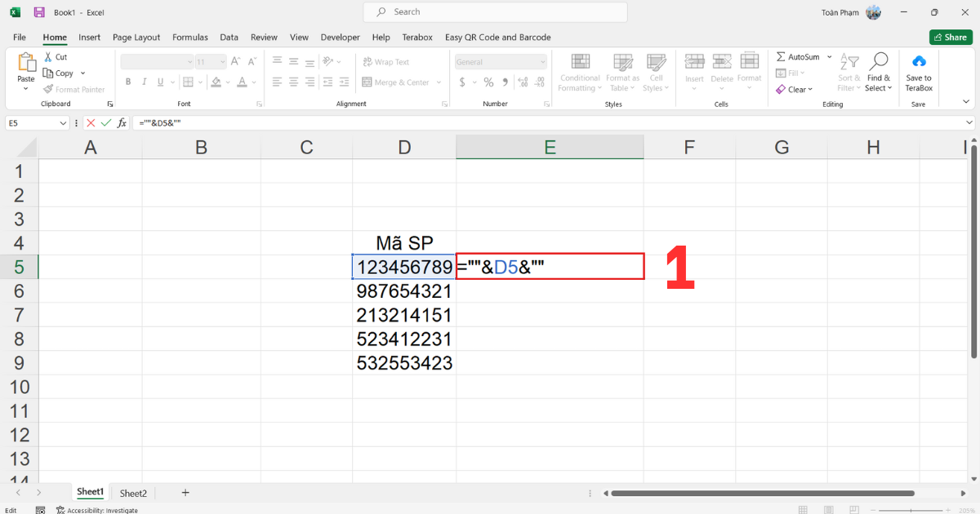
Task: Click the green Share button
Action: coord(951,37)
